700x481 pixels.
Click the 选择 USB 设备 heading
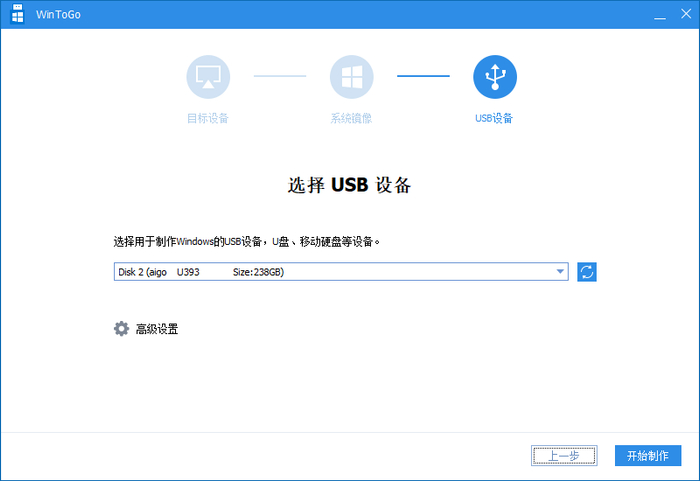(x=350, y=185)
